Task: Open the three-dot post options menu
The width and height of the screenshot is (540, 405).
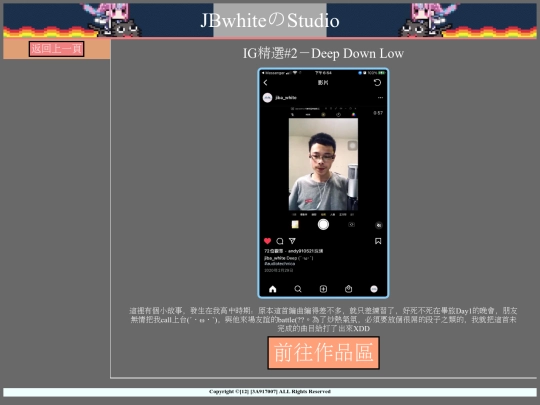Action: (380, 97)
